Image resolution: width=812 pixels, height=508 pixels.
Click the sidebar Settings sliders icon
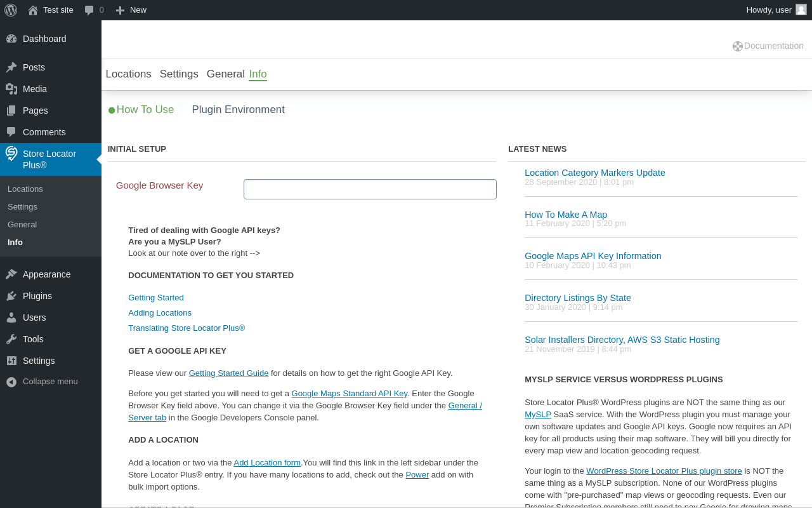[11, 361]
